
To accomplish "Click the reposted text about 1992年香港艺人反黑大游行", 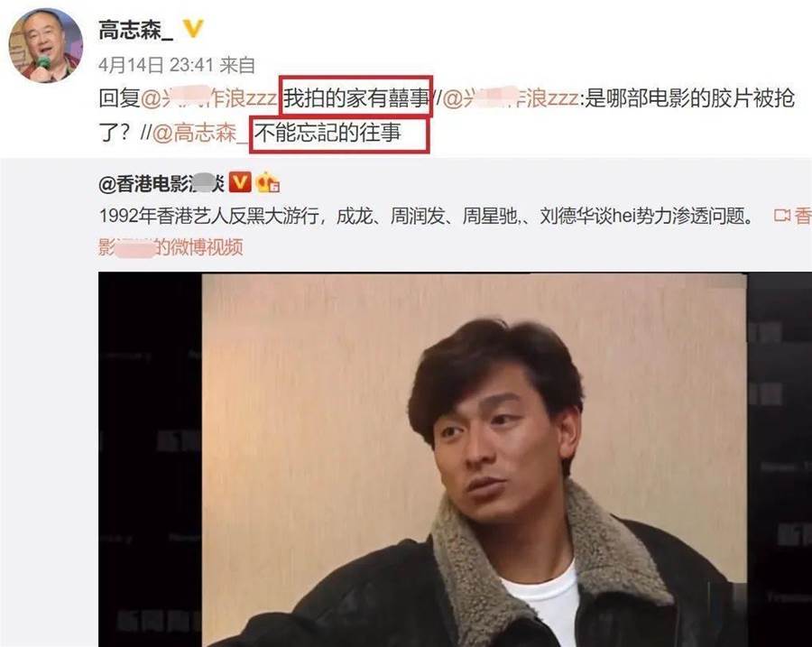I will click(x=428, y=216).
